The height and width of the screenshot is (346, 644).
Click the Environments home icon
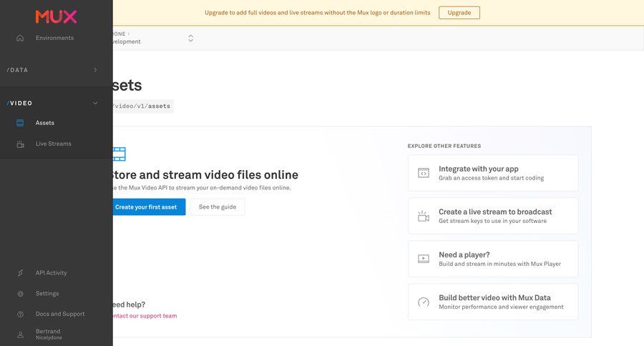[20, 38]
